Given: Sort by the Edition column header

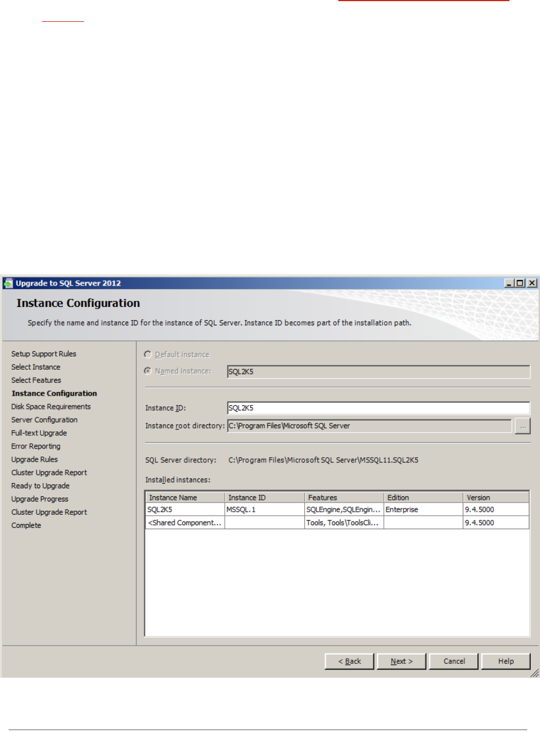Looking at the screenshot, I should [424, 497].
